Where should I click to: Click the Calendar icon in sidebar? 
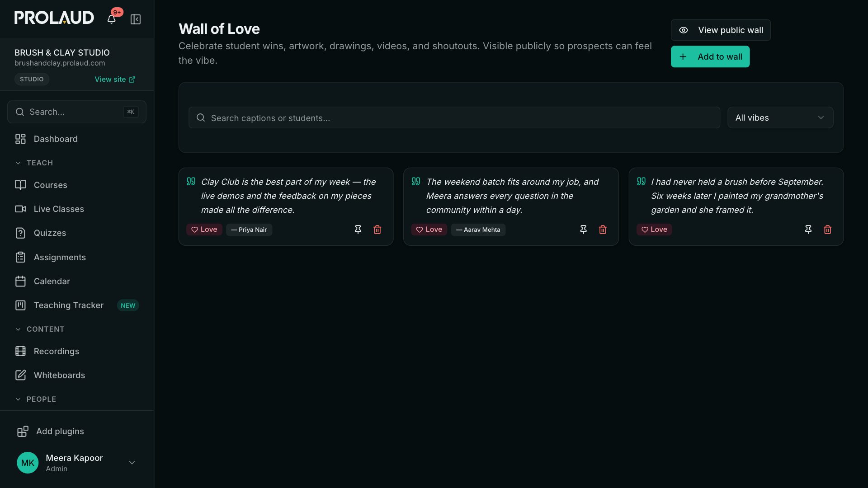[x=20, y=281]
